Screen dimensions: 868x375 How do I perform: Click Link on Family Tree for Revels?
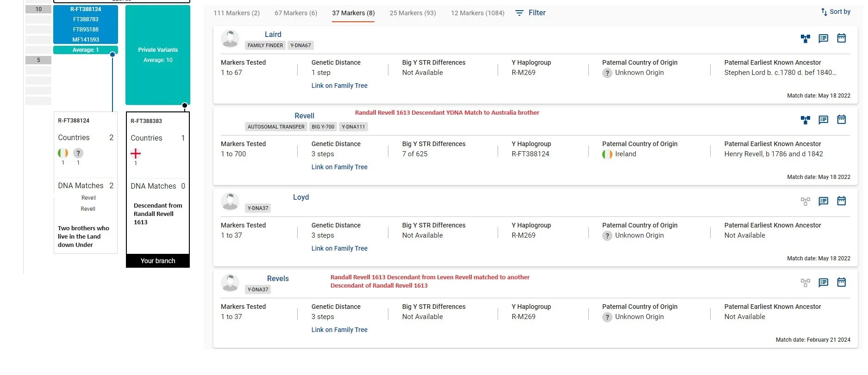pos(339,330)
